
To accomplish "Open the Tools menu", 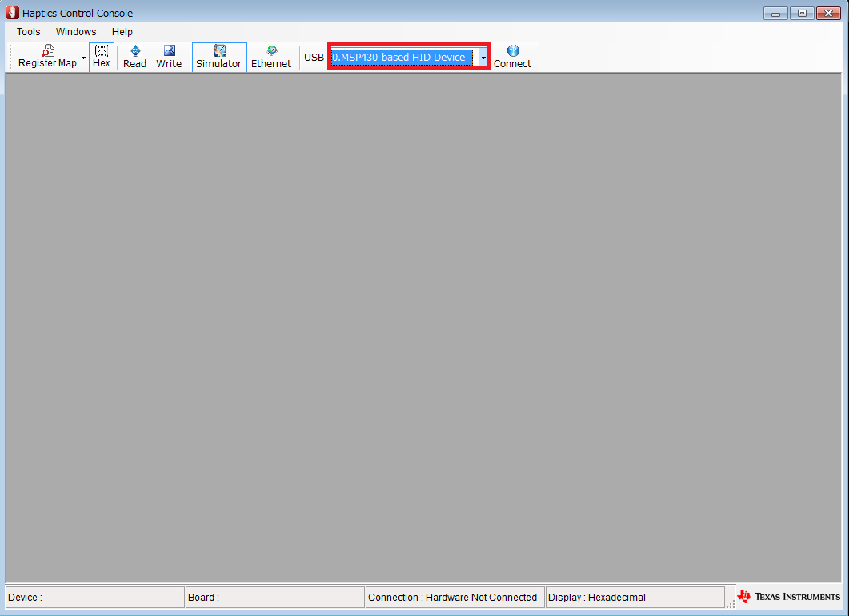I will point(28,31).
